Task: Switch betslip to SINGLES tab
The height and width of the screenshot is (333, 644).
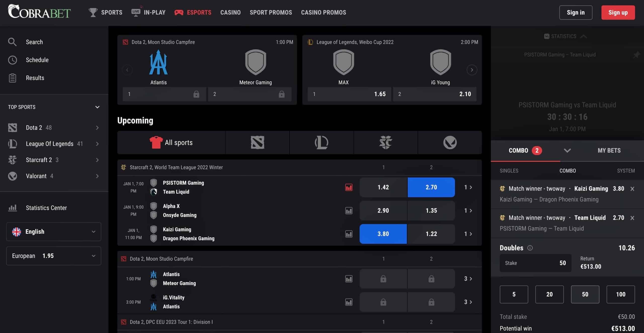Action: pos(509,171)
